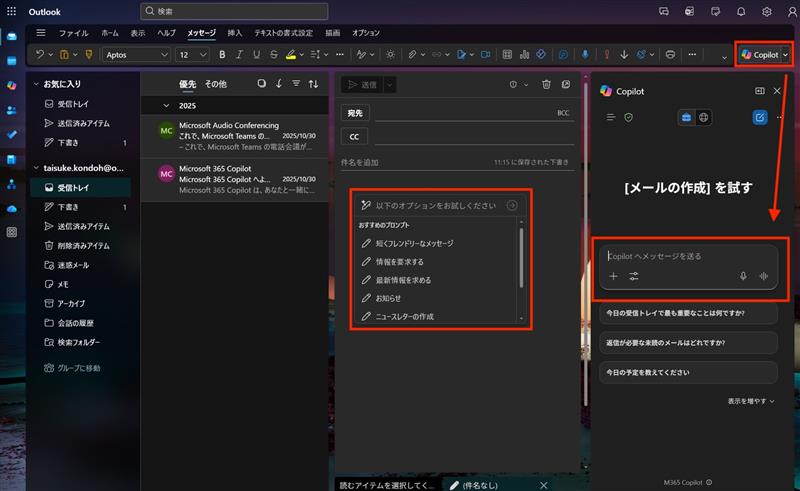The height and width of the screenshot is (491, 800).
Task: Click microphone icon in Copilot message box
Action: 743,276
